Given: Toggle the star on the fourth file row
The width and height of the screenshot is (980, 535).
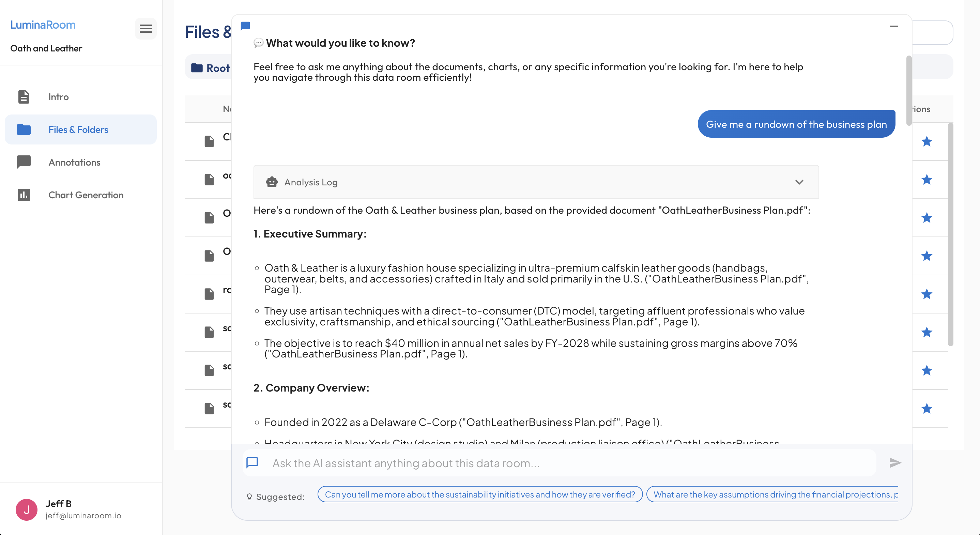Looking at the screenshot, I should pos(927,256).
